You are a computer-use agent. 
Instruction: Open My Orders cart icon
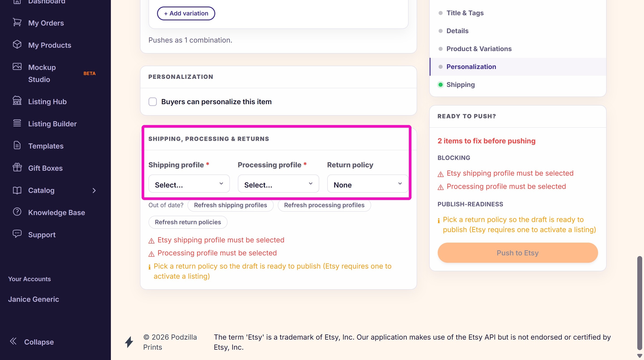coord(17,22)
